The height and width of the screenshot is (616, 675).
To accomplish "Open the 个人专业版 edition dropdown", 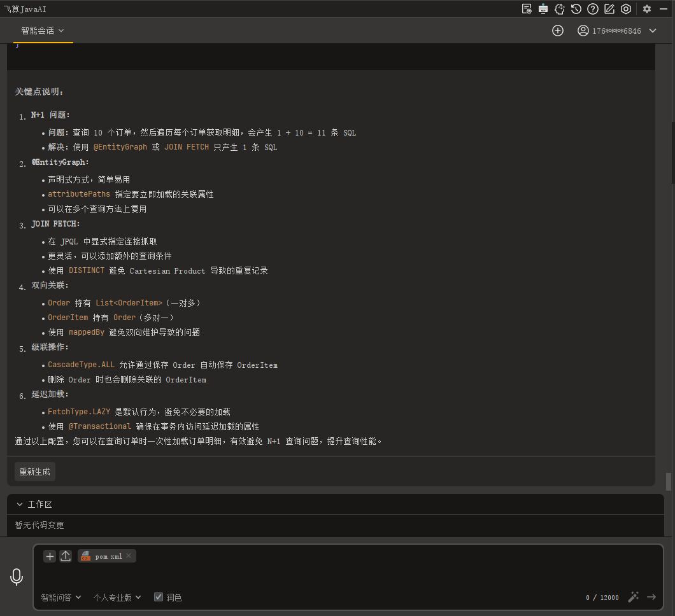I will (x=117, y=597).
